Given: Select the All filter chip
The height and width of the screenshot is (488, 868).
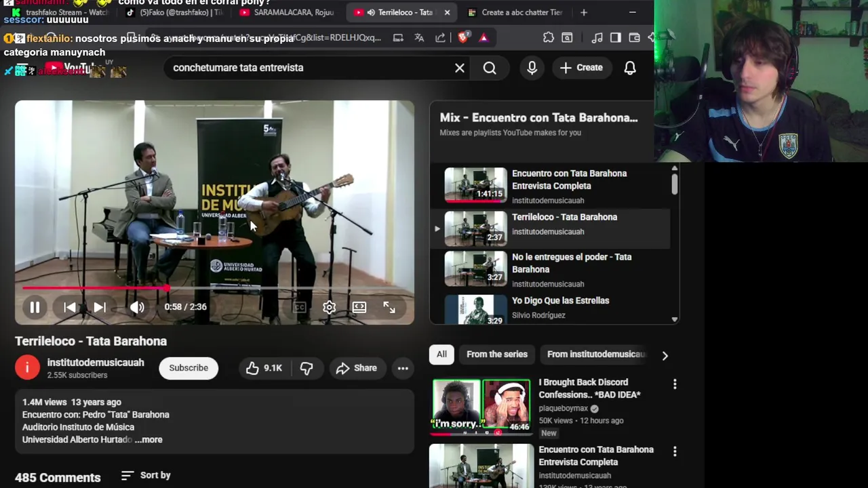Looking at the screenshot, I should click(x=441, y=354).
